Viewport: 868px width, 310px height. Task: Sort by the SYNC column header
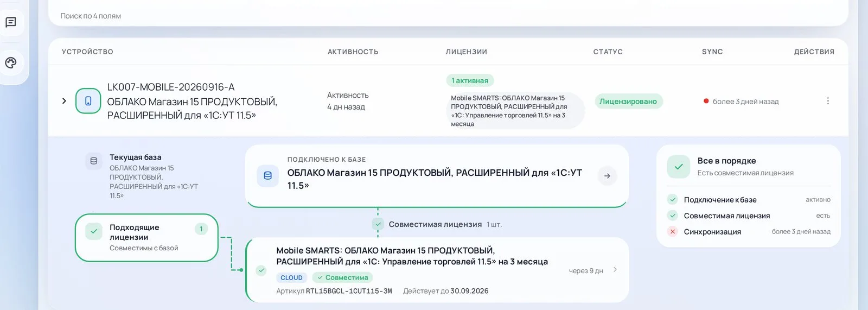pyautogui.click(x=712, y=52)
